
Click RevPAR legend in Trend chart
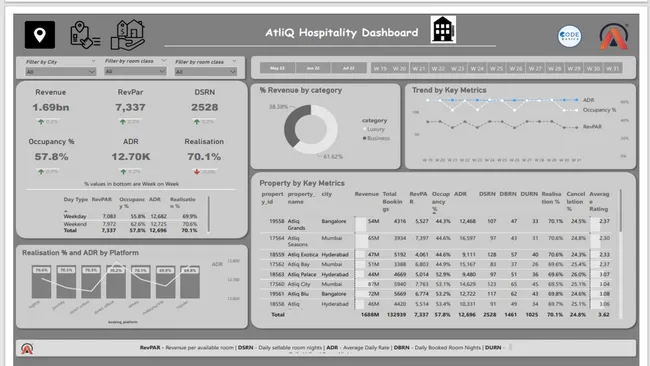pos(592,126)
